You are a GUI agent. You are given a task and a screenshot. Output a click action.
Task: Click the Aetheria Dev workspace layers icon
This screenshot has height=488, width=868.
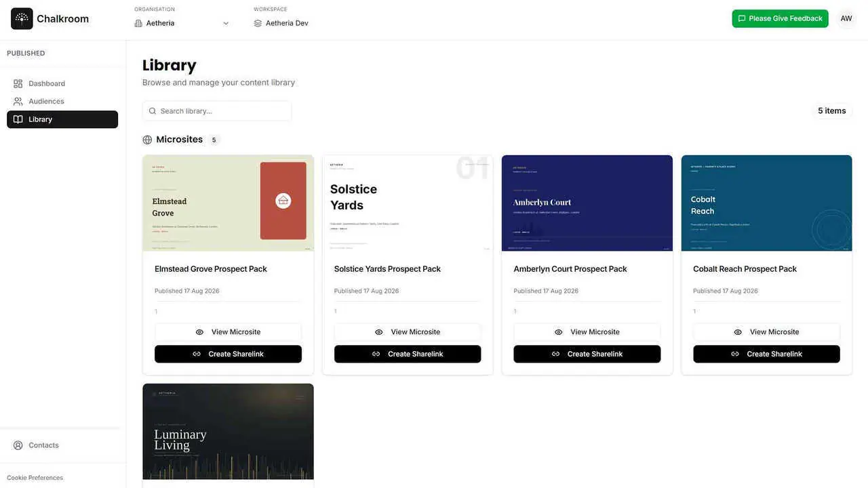coord(258,23)
